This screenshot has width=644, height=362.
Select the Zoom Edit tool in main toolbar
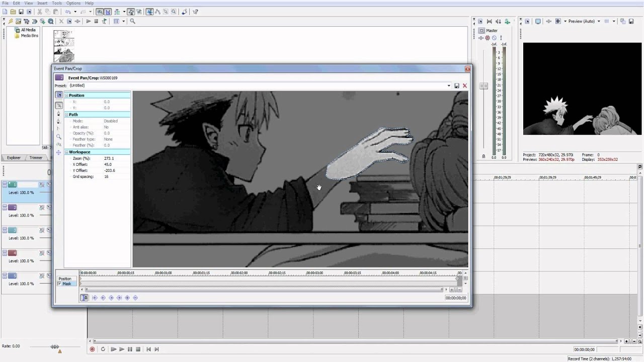(x=174, y=12)
